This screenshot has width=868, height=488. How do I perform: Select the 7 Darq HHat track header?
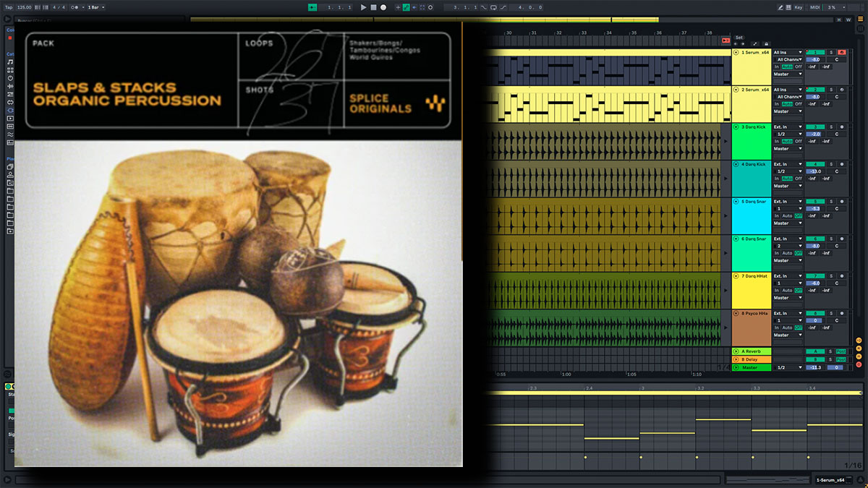[x=751, y=289]
